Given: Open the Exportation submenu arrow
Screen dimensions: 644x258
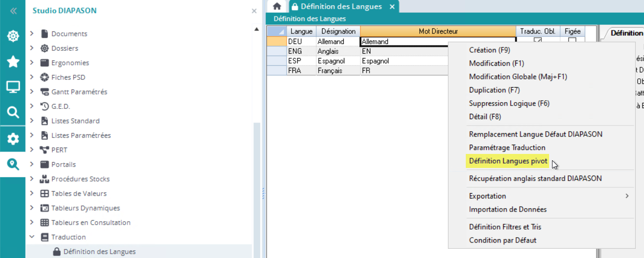Looking at the screenshot, I should [627, 196].
